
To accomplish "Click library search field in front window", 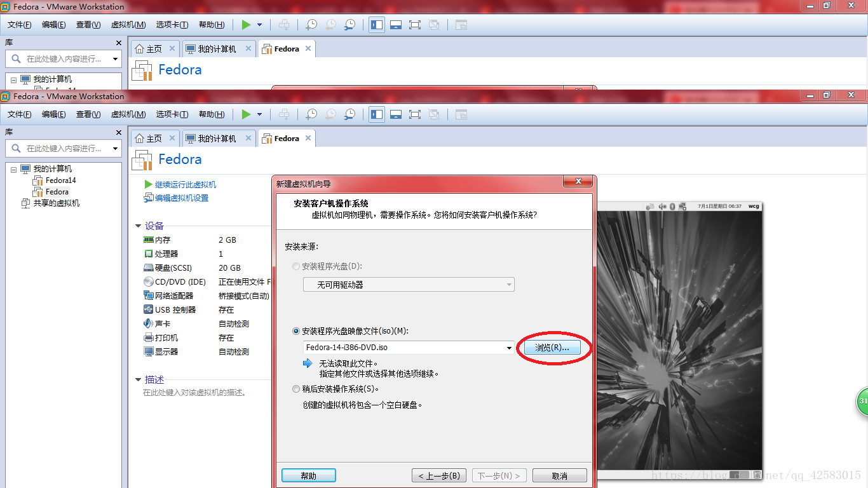I will click(64, 148).
